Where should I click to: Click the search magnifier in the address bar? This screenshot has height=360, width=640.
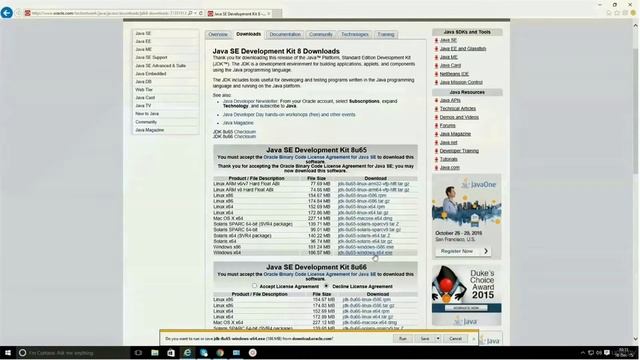pos(190,13)
